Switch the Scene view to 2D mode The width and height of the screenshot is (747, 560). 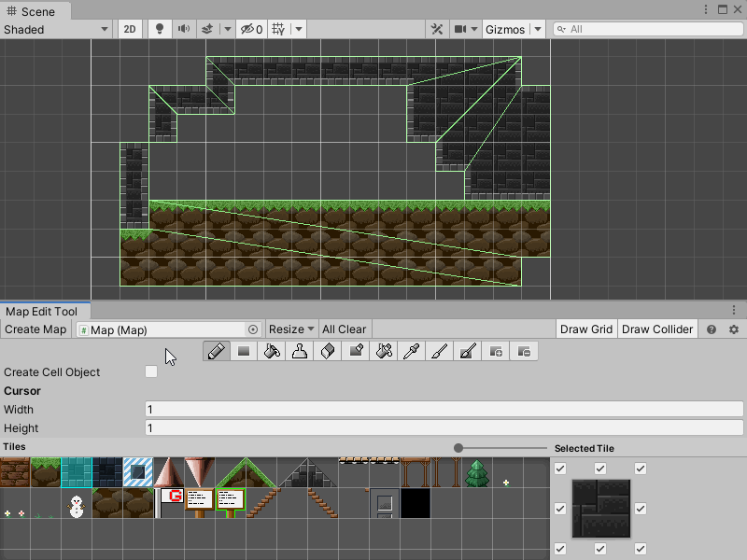click(130, 29)
